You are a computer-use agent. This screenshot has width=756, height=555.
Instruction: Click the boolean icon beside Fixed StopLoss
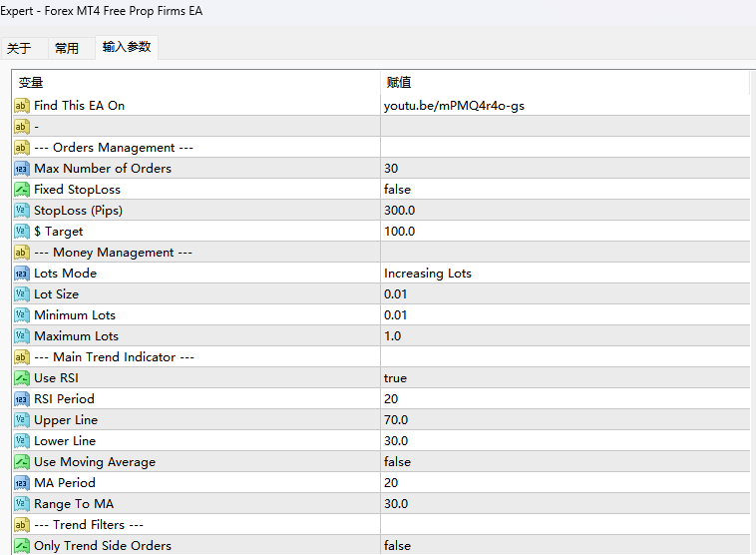pos(22,190)
